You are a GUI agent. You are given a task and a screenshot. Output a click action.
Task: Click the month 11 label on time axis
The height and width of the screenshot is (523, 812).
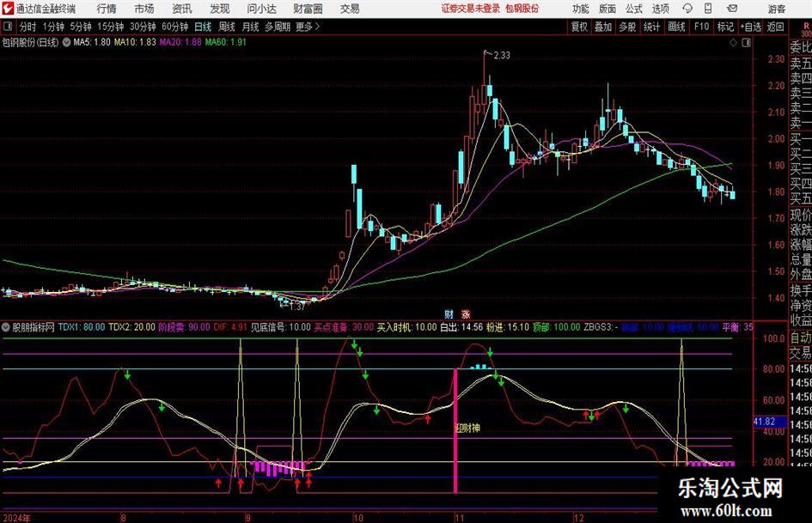[x=460, y=518]
